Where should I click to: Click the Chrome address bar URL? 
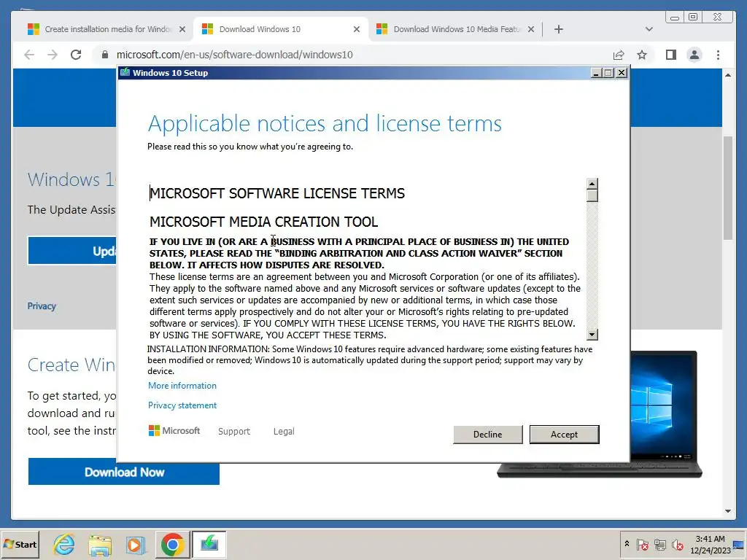[x=234, y=55]
